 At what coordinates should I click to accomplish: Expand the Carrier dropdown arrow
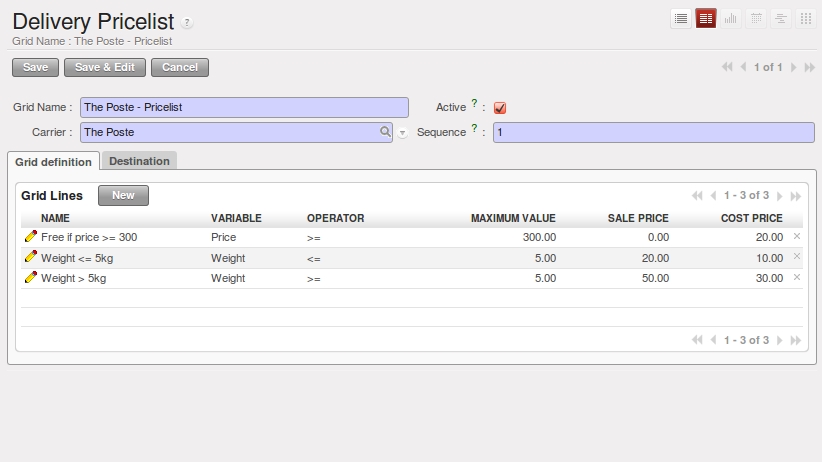(x=402, y=132)
